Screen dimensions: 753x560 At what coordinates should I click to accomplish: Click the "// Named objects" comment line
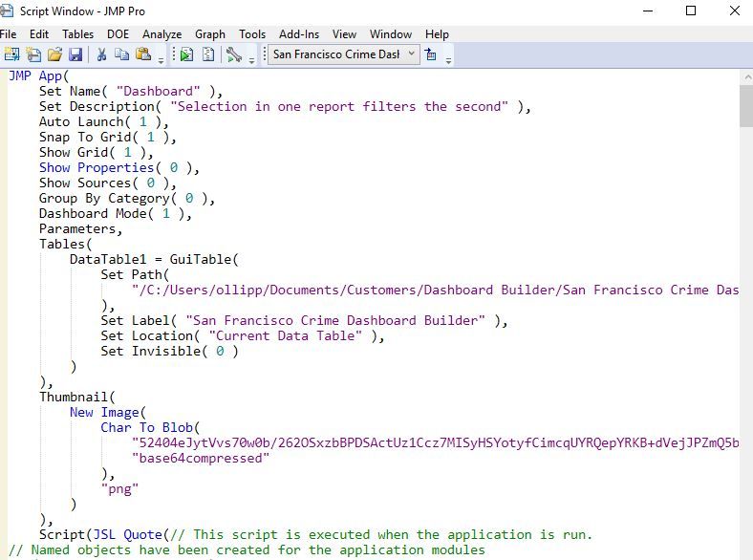click(247, 550)
